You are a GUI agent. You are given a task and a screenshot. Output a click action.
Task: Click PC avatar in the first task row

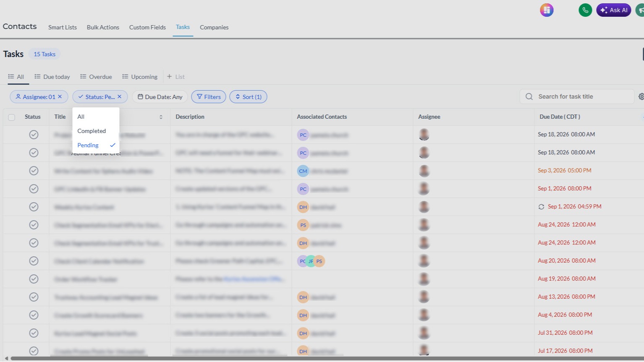point(303,135)
